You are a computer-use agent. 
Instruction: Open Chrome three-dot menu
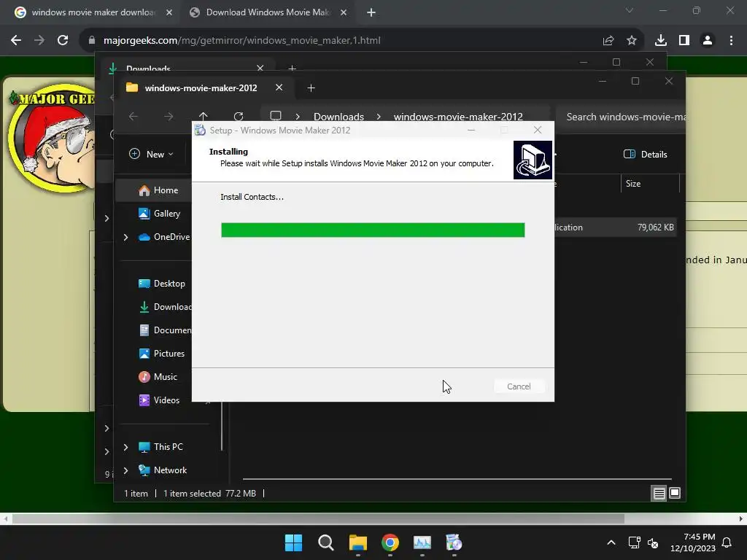[x=731, y=41]
